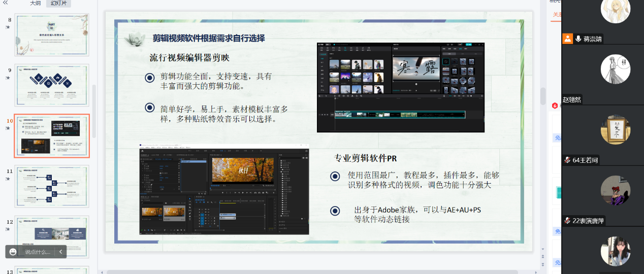Click the microphone icon beside 蒋崇靖

pyautogui.click(x=578, y=39)
